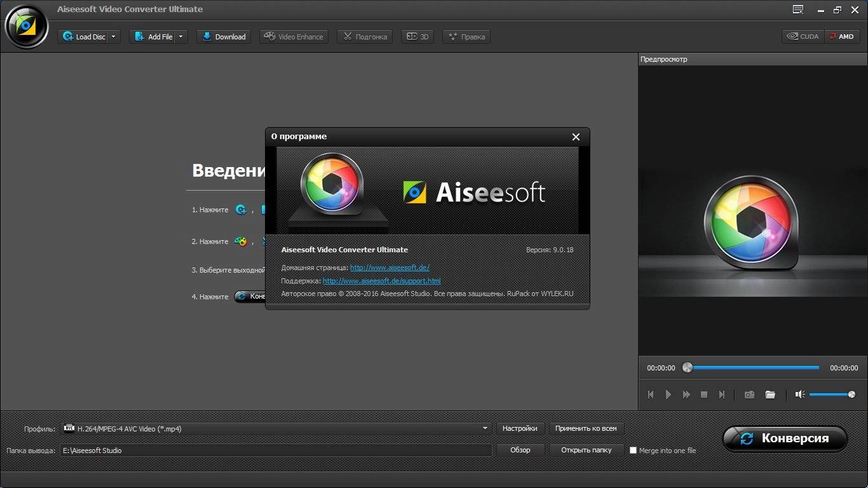Click the add-disc icon in step 1 of Введение
This screenshot has height=488, width=868.
[241, 209]
